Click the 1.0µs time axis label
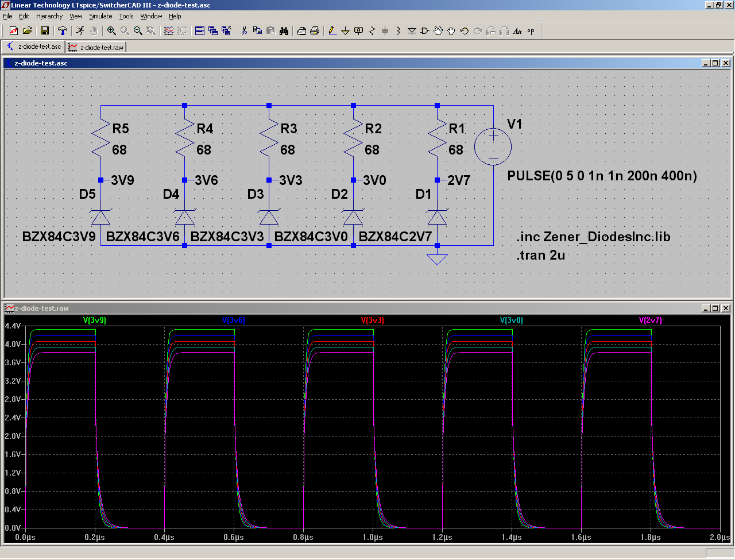Viewport: 735px width, 560px height. pyautogui.click(x=372, y=538)
